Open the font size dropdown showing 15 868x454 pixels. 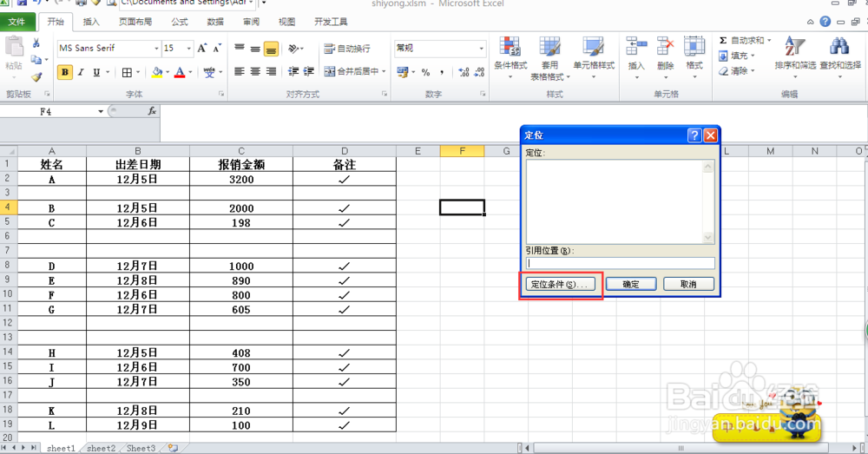click(x=188, y=49)
